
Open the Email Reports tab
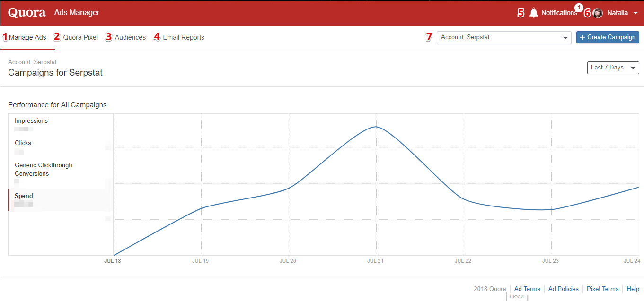(x=184, y=37)
